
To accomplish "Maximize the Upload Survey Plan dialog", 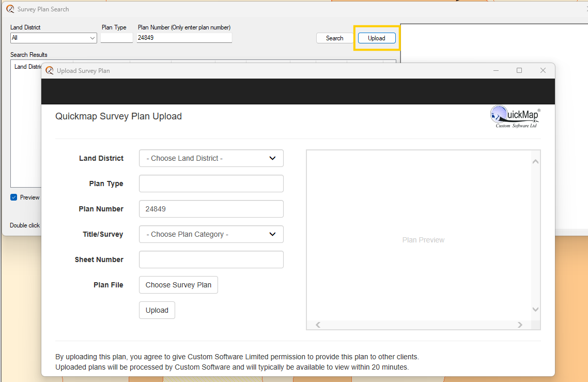I will click(519, 71).
